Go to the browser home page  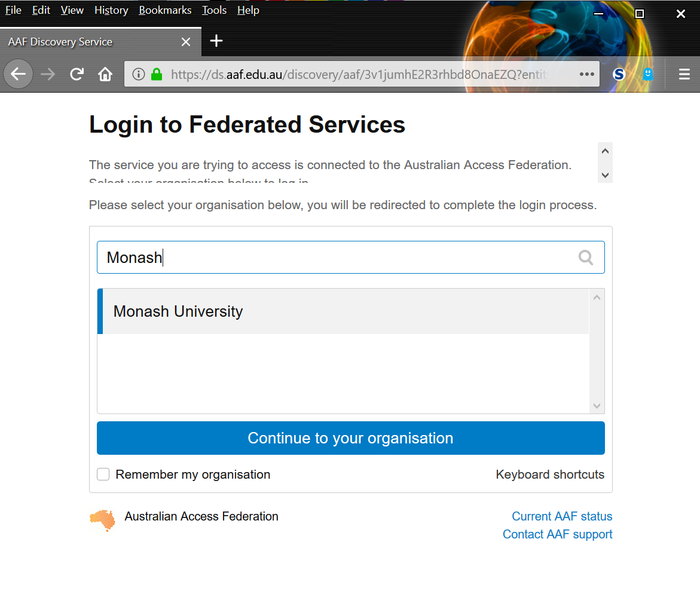tap(105, 74)
